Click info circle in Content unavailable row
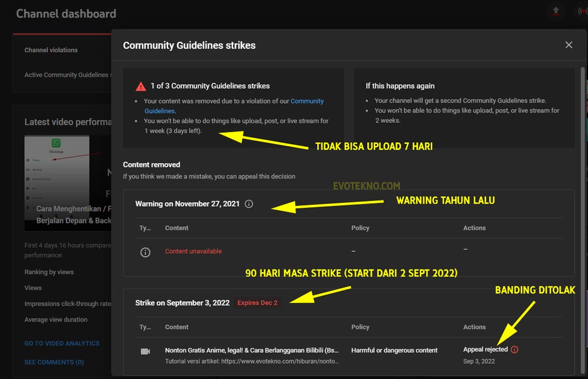Viewport: 588px width, 379px height. pos(145,252)
